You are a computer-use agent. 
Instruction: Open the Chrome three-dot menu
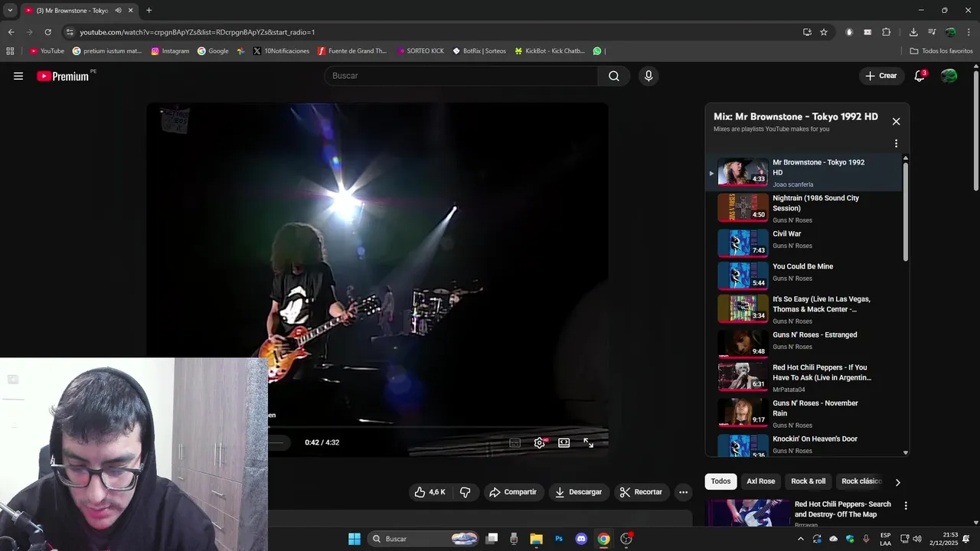(969, 32)
